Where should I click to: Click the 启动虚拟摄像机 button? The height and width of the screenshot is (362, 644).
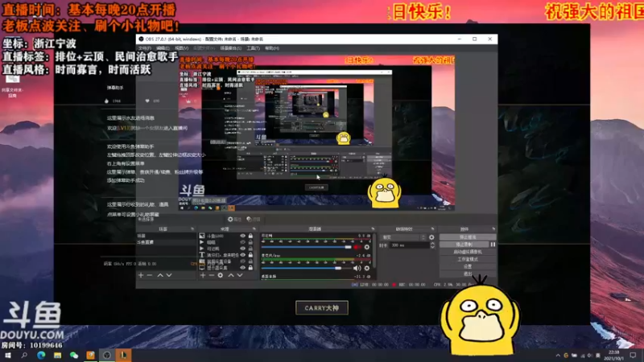(468, 252)
